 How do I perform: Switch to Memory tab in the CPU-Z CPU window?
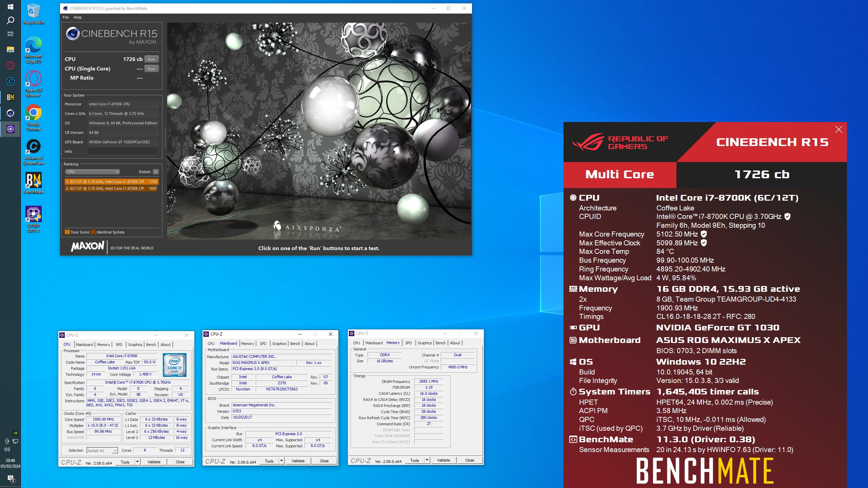pyautogui.click(x=103, y=345)
